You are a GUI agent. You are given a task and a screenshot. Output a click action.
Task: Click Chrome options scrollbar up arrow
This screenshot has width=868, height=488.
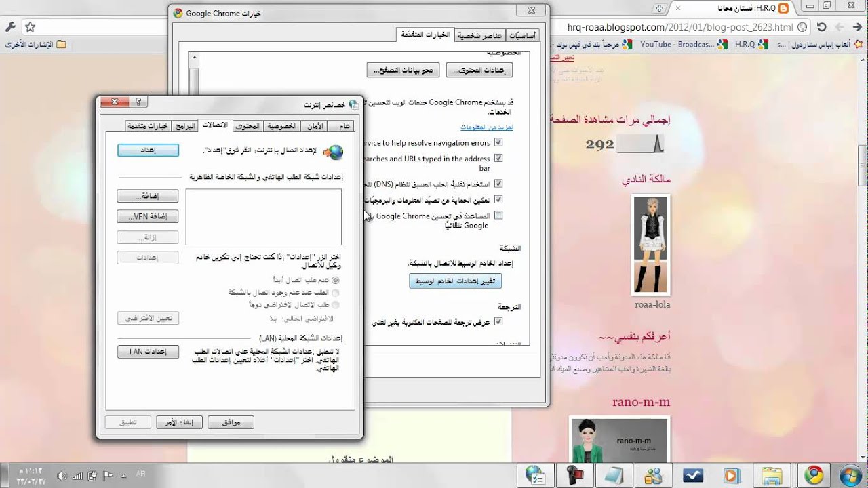tap(194, 59)
